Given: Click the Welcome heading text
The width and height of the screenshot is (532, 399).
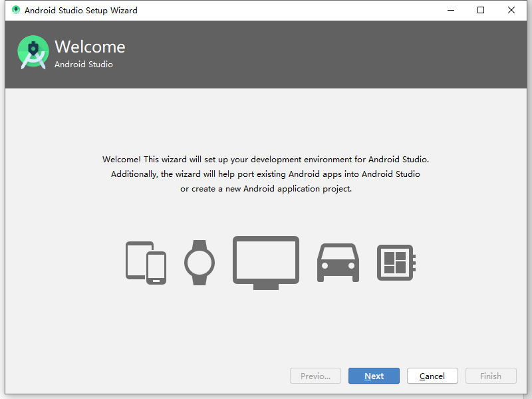Looking at the screenshot, I should point(90,47).
